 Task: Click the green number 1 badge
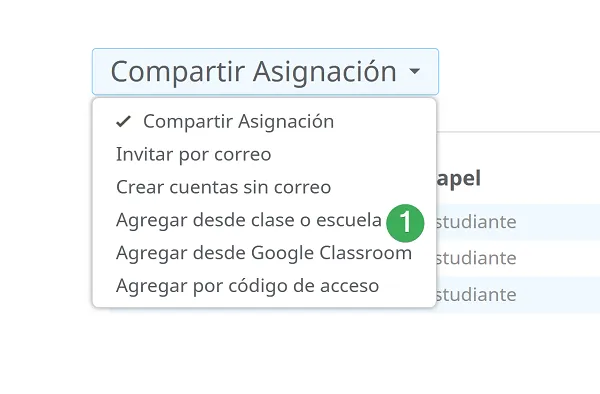tap(405, 223)
